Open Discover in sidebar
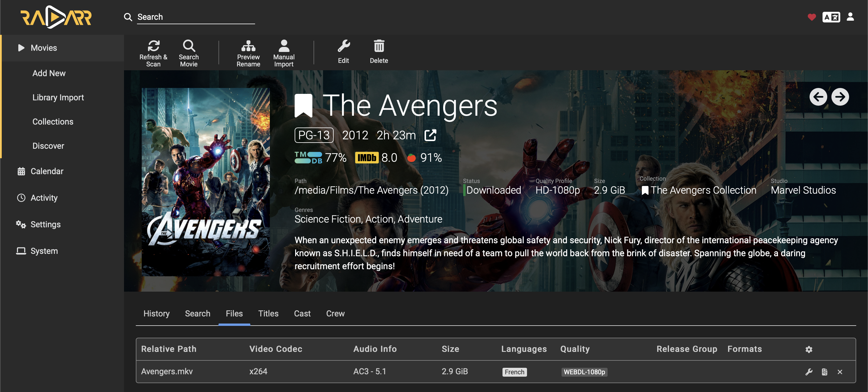868x392 pixels. pos(48,146)
